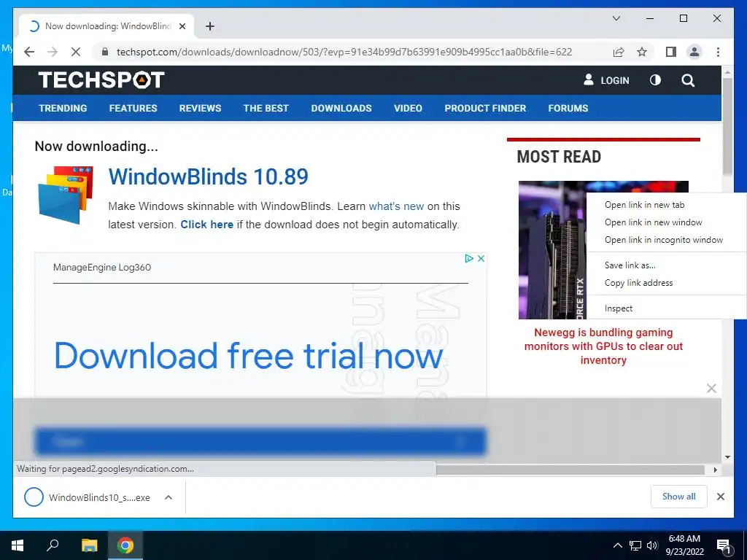
Task: Close the downloads bar
Action: click(720, 497)
